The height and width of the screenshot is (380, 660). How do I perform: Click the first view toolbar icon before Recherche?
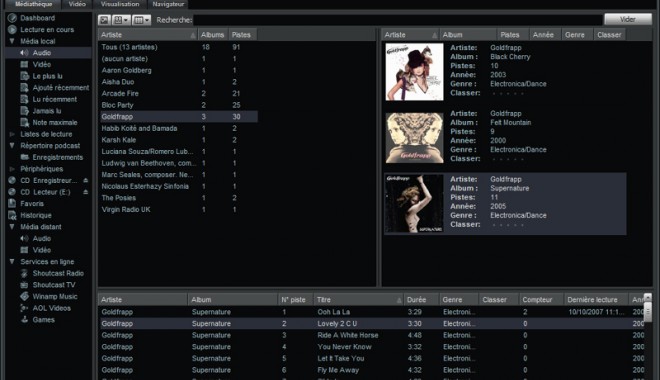[x=104, y=20]
